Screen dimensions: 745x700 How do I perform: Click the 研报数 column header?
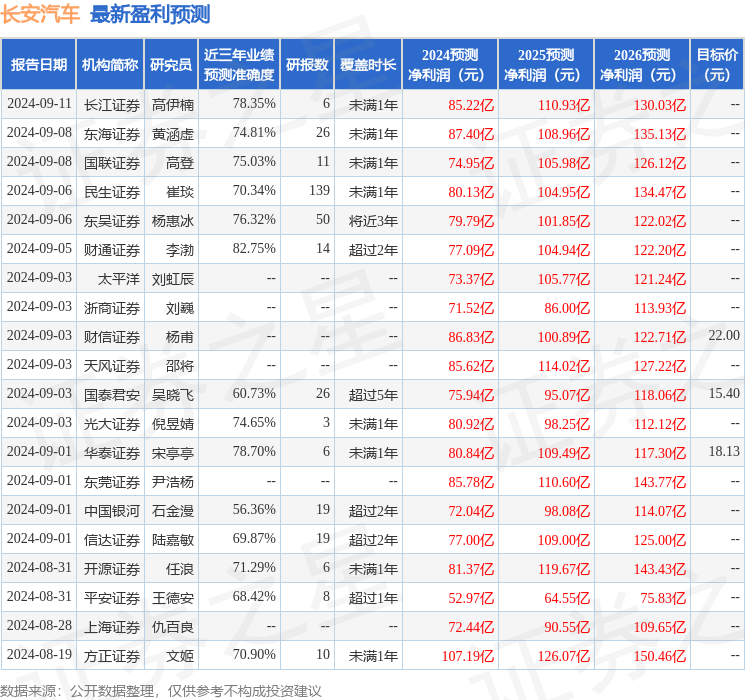click(307, 64)
